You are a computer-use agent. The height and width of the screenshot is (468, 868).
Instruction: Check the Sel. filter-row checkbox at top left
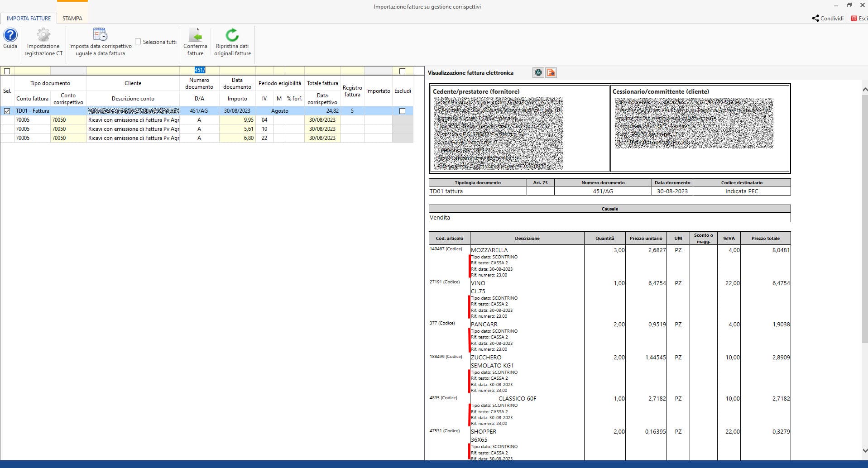click(7, 71)
